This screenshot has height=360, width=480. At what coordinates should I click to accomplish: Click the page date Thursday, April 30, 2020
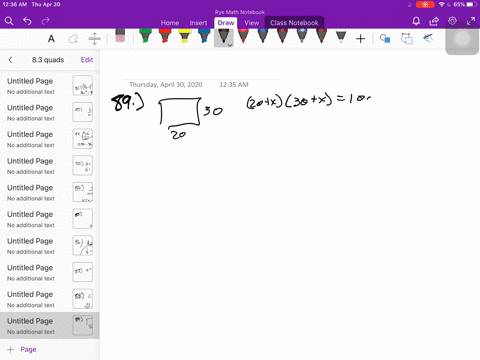(x=166, y=85)
